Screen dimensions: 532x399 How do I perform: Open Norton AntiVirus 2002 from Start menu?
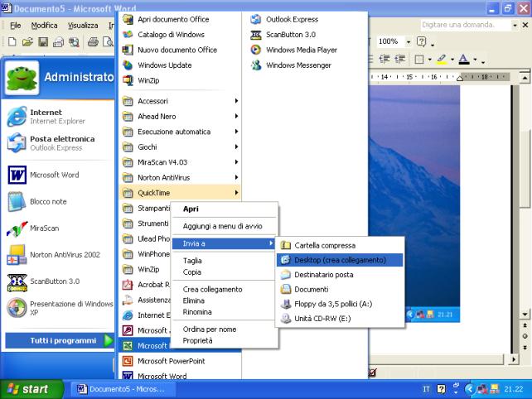(58, 255)
